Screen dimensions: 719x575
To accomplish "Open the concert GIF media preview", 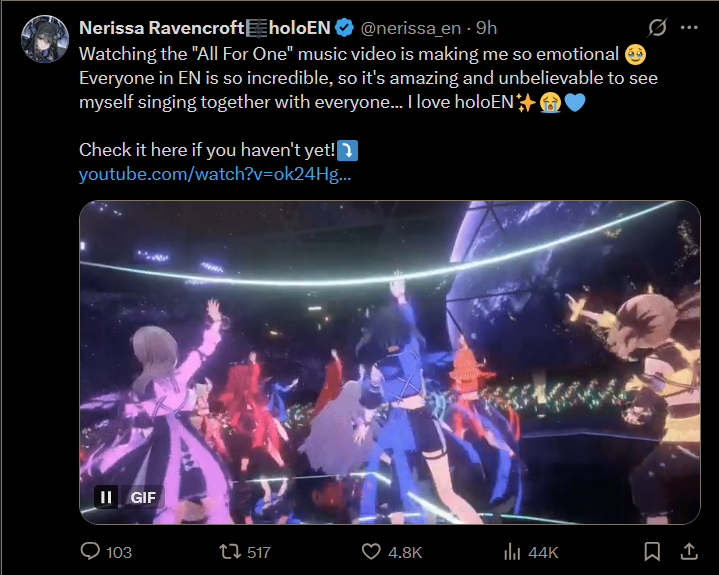I will pos(390,360).
